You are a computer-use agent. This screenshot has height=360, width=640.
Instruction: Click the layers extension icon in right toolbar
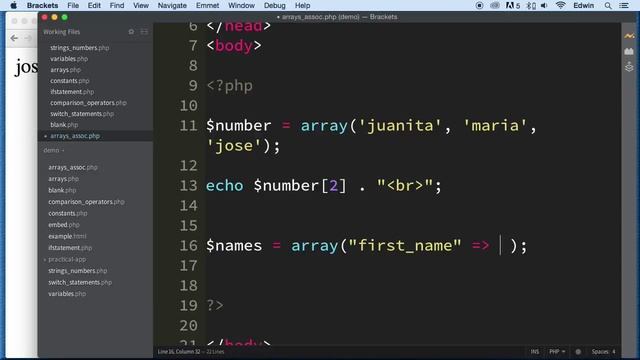point(629,67)
